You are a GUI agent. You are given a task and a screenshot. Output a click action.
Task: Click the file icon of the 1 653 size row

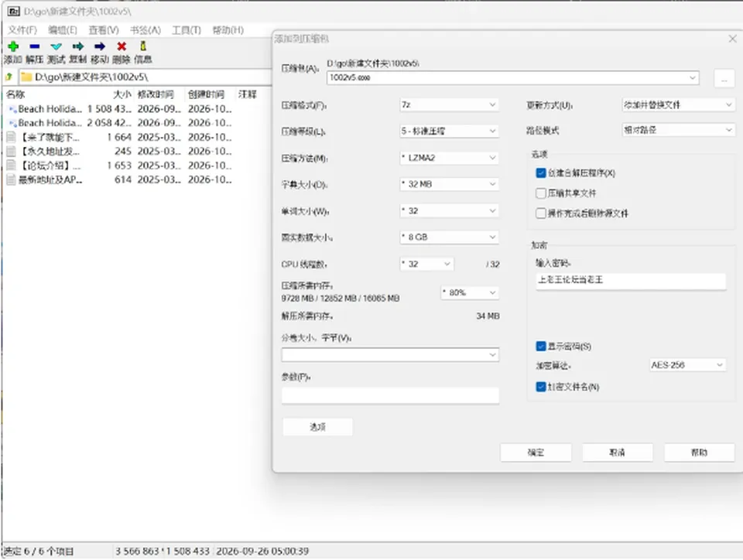tap(11, 166)
